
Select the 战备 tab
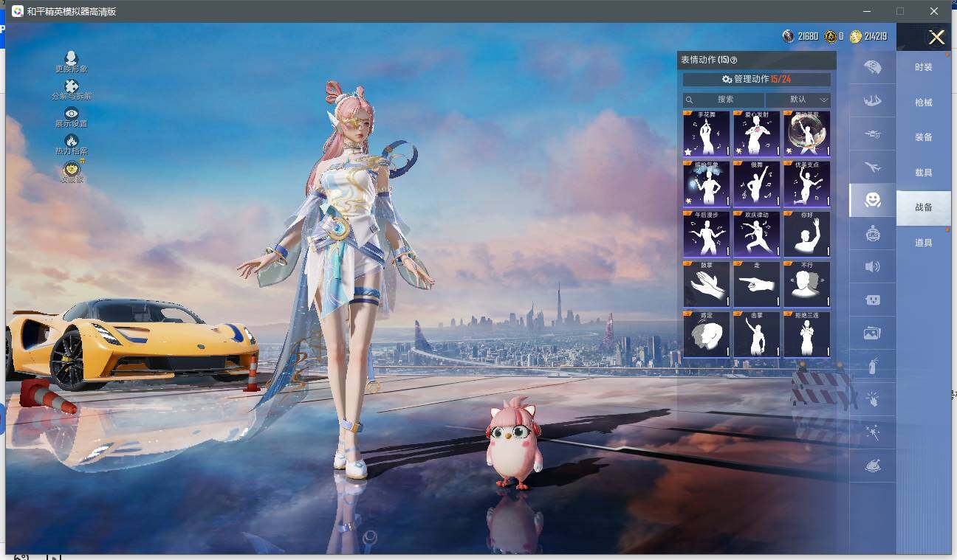924,207
